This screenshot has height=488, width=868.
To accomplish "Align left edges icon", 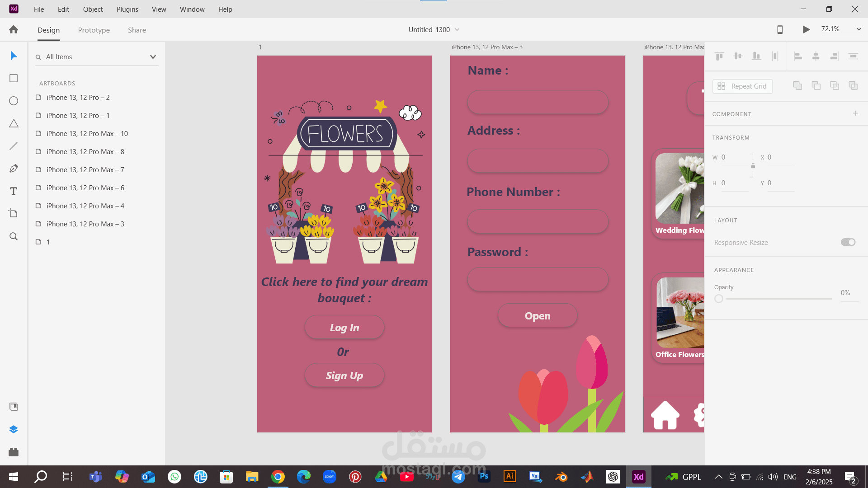I will click(798, 56).
